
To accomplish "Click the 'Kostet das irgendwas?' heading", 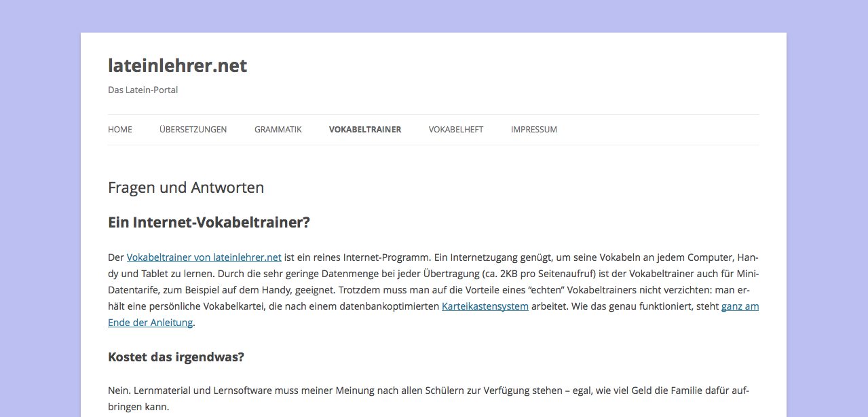I will 176,357.
